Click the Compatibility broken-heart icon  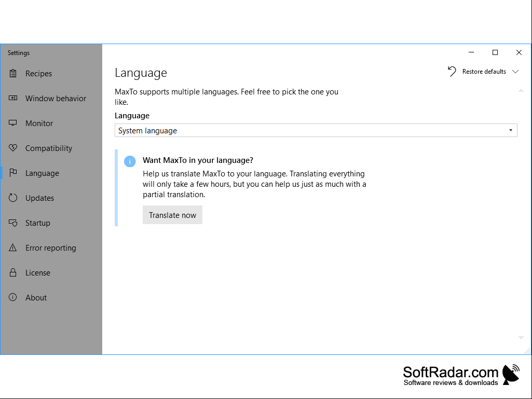13,147
